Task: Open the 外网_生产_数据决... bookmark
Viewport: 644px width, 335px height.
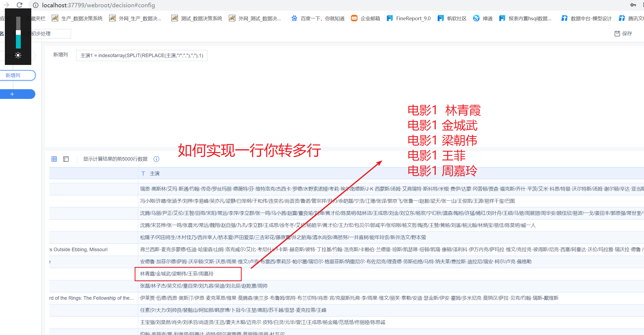Action: (x=135, y=18)
